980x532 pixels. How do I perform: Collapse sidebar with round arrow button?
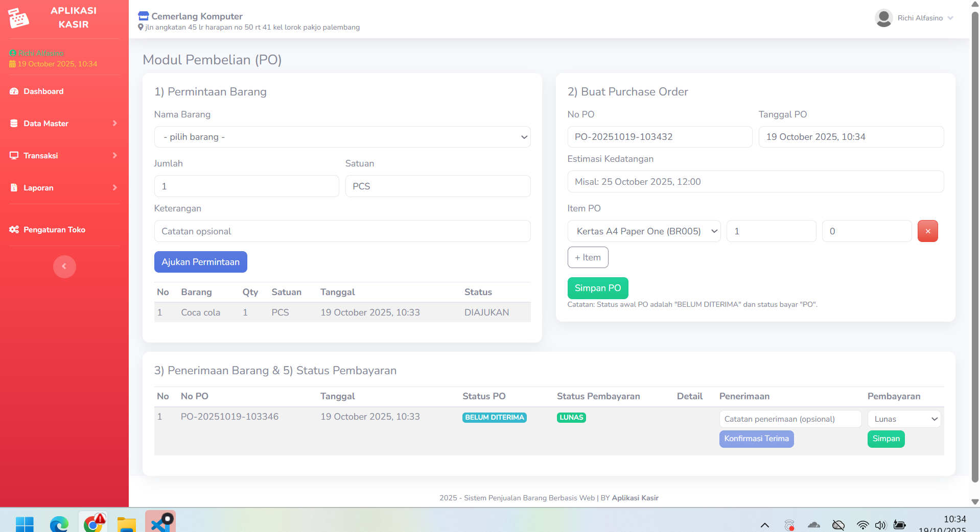[64, 267]
